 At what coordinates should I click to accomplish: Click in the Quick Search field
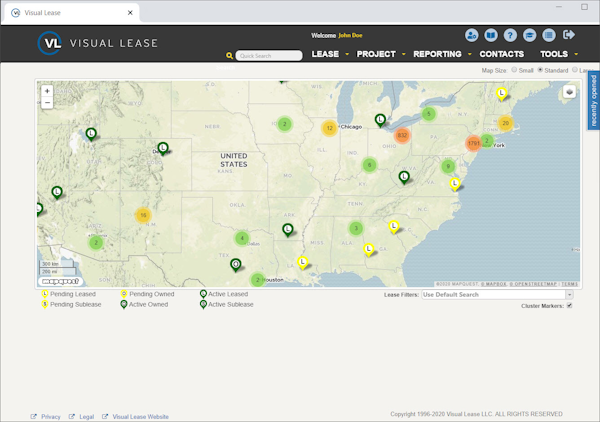[269, 56]
